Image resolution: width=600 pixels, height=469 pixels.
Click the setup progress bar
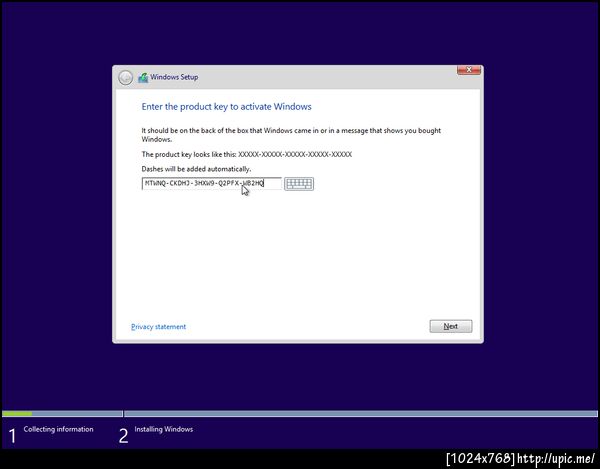click(300, 414)
